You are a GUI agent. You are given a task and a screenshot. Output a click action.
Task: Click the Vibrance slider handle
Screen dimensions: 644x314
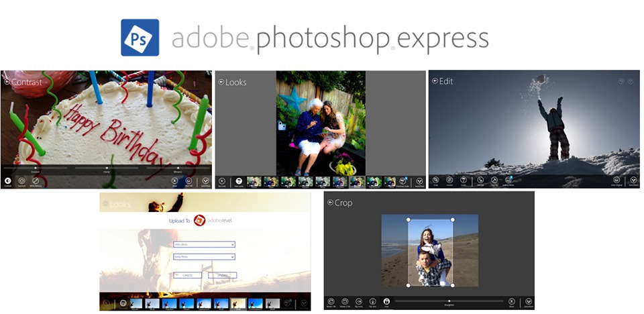pos(178,168)
